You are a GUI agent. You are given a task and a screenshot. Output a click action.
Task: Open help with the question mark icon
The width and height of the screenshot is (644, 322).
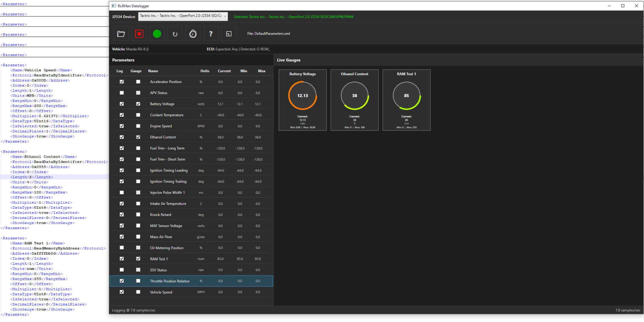point(211,34)
